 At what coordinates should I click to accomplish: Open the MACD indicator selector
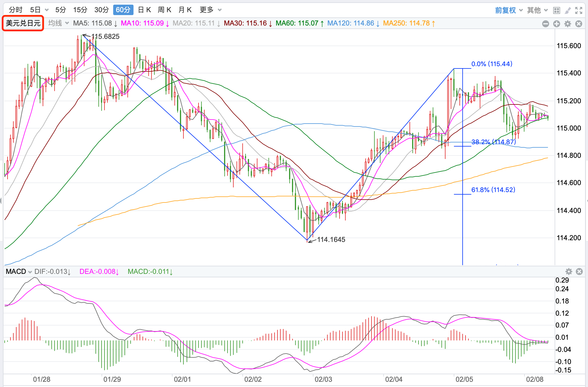pos(19,272)
